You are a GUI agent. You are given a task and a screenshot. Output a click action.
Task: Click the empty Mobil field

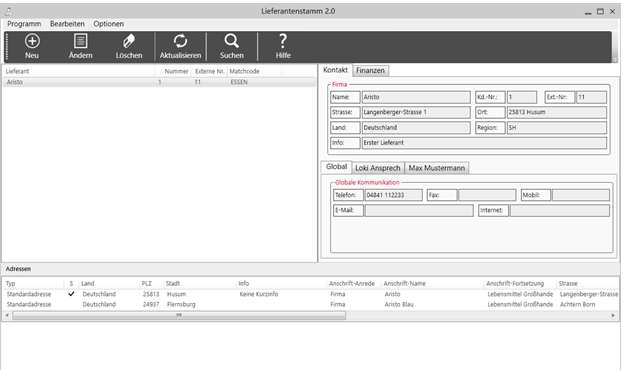581,195
